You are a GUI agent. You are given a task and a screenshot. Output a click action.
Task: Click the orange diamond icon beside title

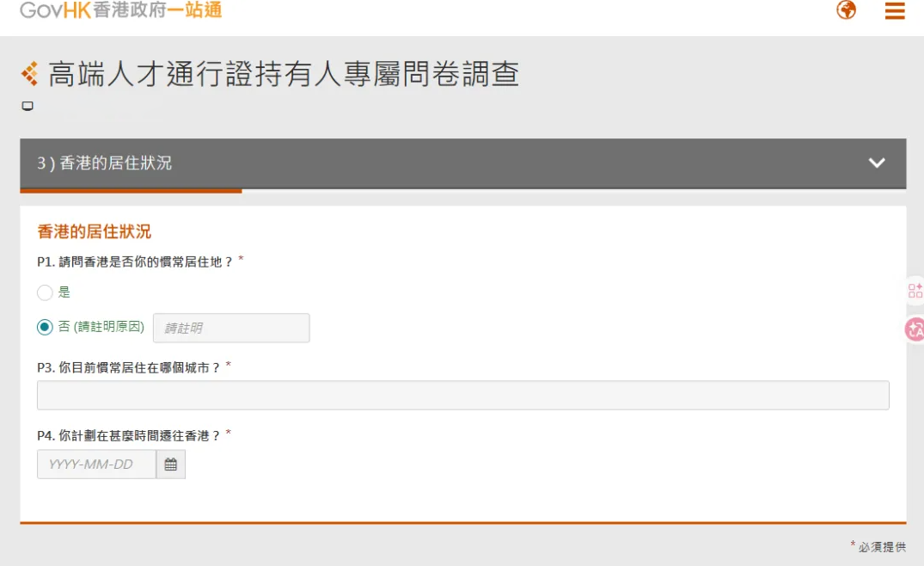click(x=30, y=75)
